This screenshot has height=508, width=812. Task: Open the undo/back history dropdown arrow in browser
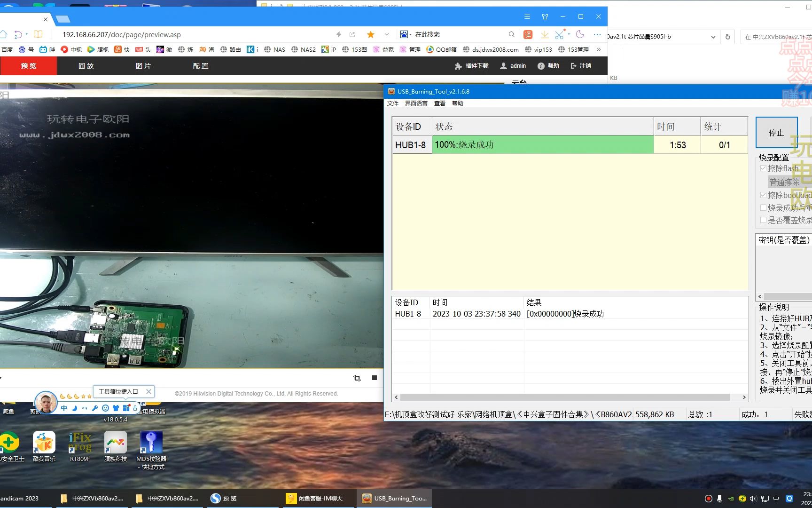[27, 34]
